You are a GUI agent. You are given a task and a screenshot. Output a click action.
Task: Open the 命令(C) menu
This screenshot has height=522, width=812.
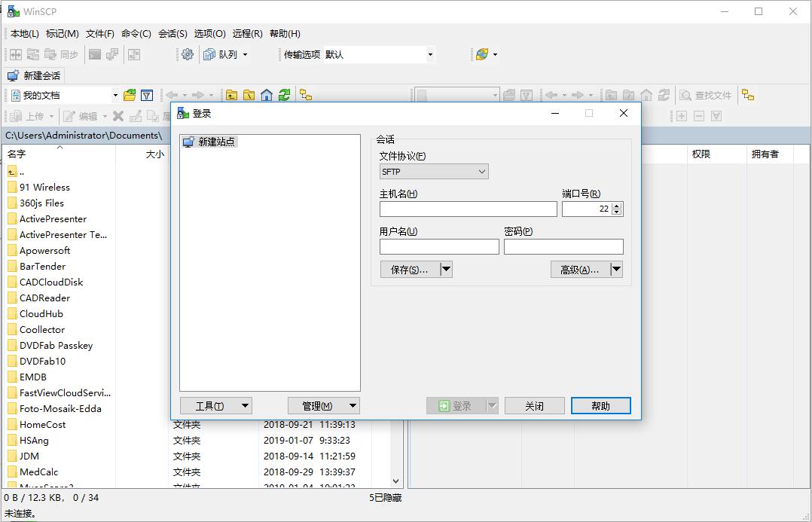pyautogui.click(x=136, y=34)
